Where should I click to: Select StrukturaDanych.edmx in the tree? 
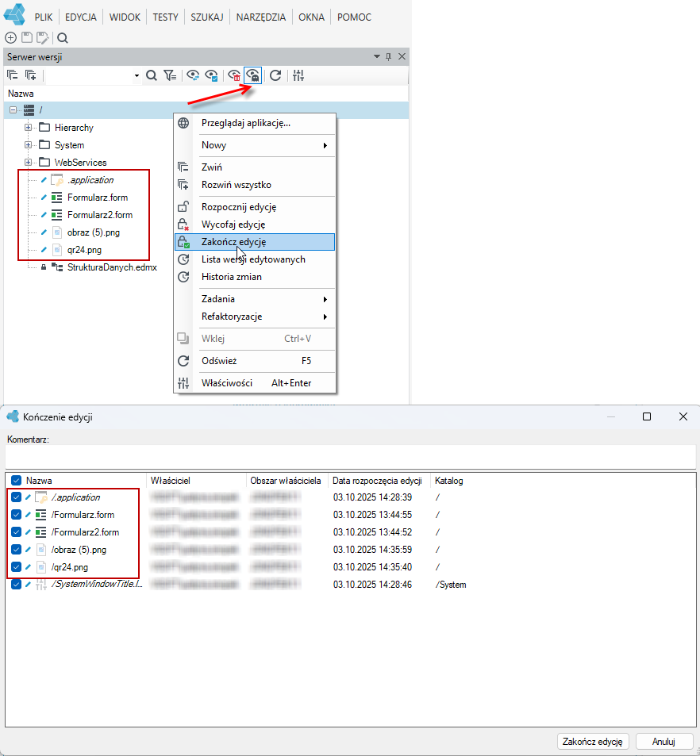112,267
